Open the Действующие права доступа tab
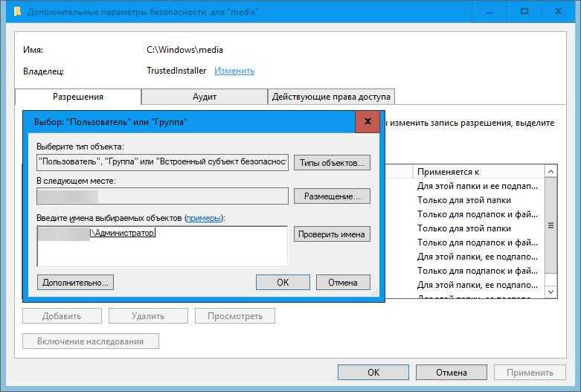The image size is (581, 392). click(x=331, y=97)
